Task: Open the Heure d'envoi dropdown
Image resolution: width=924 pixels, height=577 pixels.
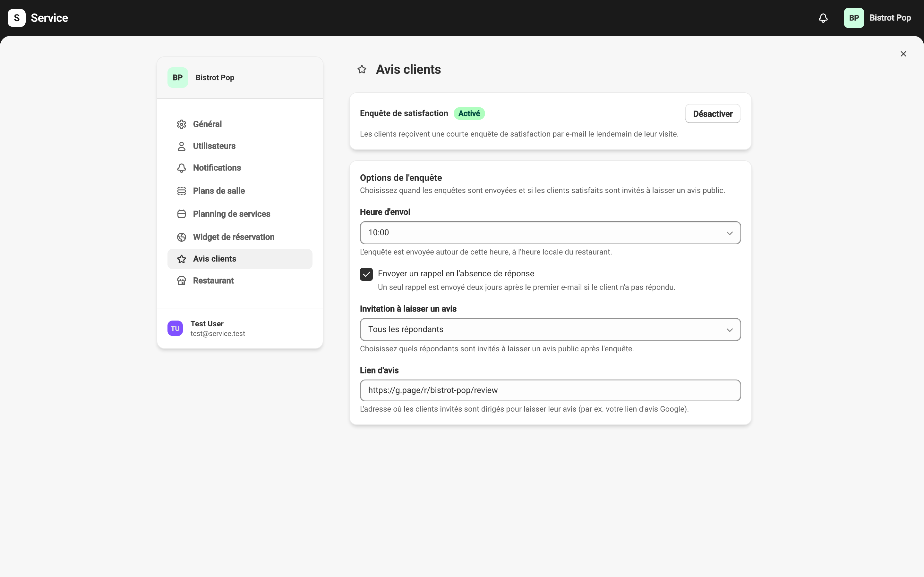Action: click(x=550, y=233)
